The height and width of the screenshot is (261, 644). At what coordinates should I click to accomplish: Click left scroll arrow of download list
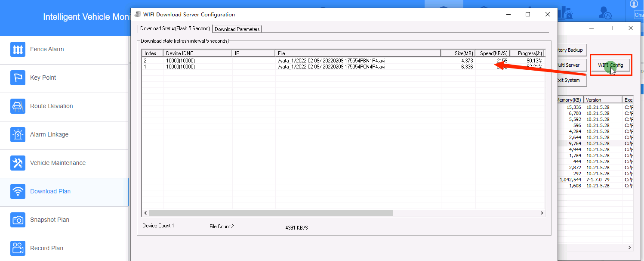pyautogui.click(x=145, y=213)
